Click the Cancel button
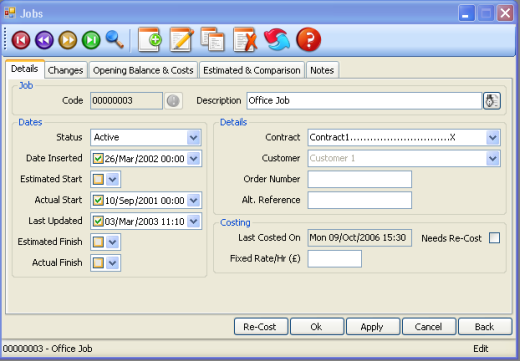Viewport: 520px width, 361px height. [429, 326]
